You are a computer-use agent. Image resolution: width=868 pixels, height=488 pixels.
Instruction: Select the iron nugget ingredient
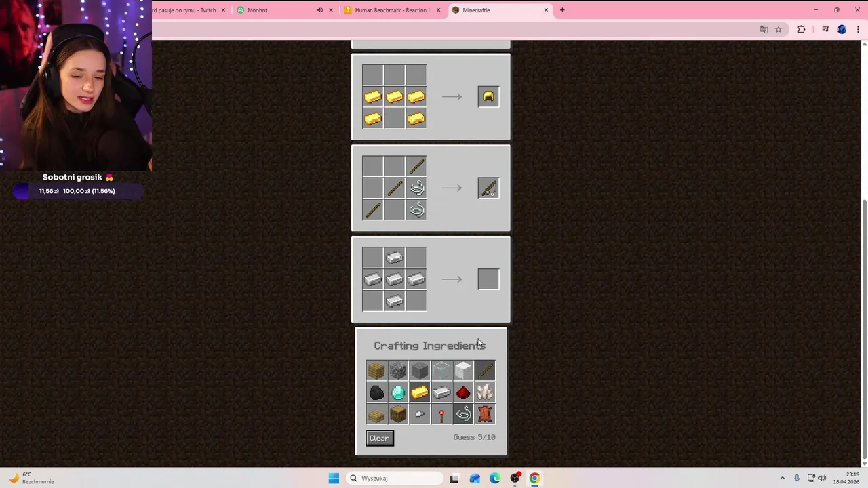[420, 413]
